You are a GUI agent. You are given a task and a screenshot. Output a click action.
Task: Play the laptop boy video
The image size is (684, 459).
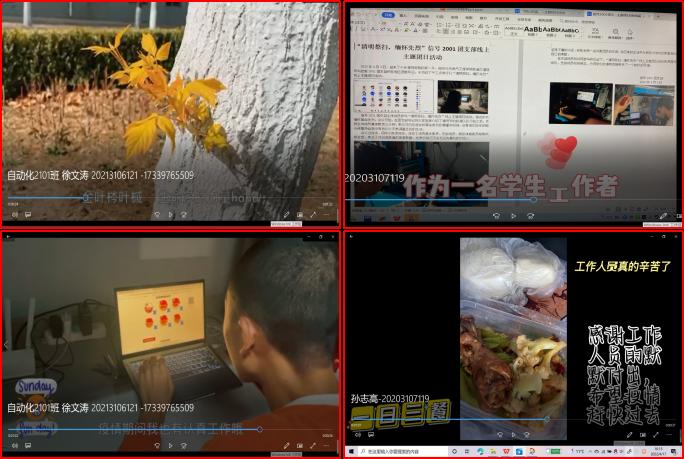[171, 445]
